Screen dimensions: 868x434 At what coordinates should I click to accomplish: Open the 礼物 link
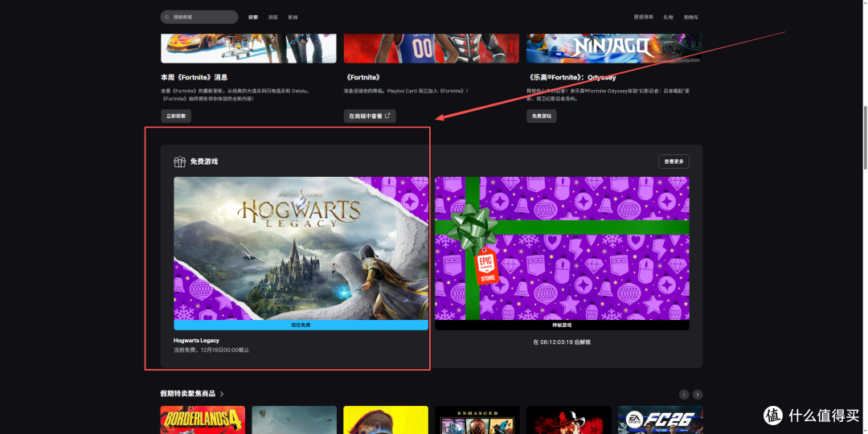pos(668,17)
